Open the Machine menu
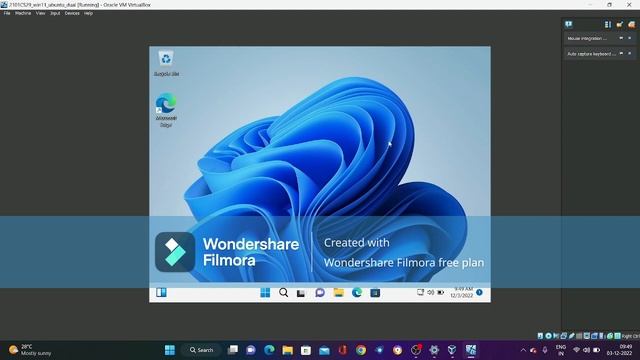Viewport: 640px width, 360px height. [x=23, y=13]
